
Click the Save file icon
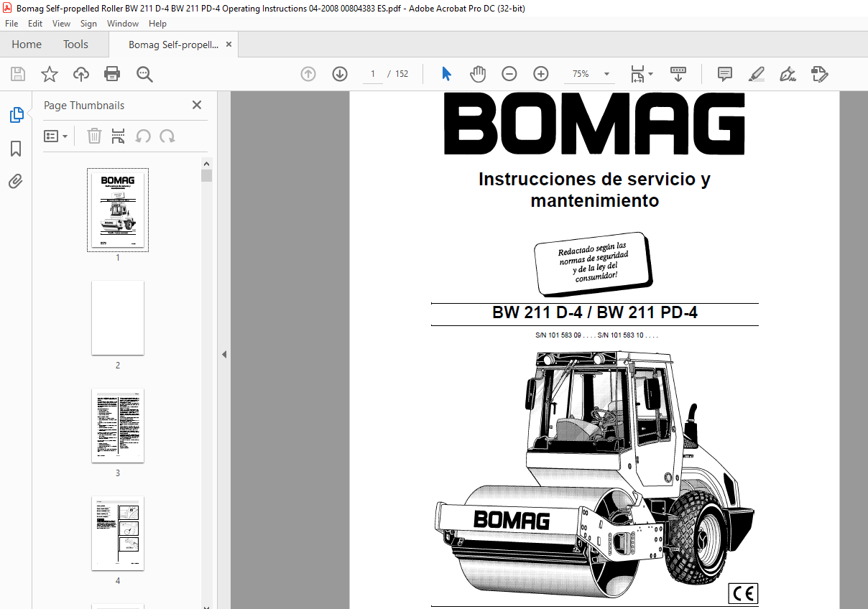coord(18,74)
